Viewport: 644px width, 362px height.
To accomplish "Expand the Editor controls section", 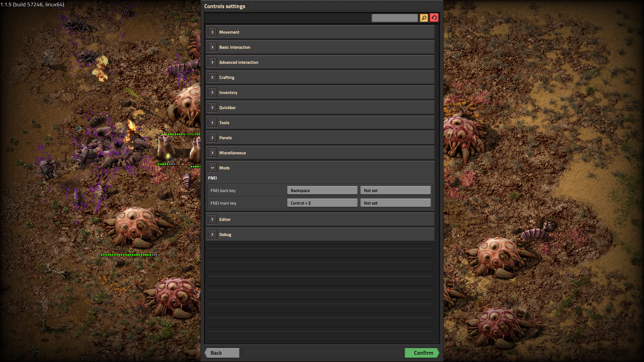I will coord(212,219).
